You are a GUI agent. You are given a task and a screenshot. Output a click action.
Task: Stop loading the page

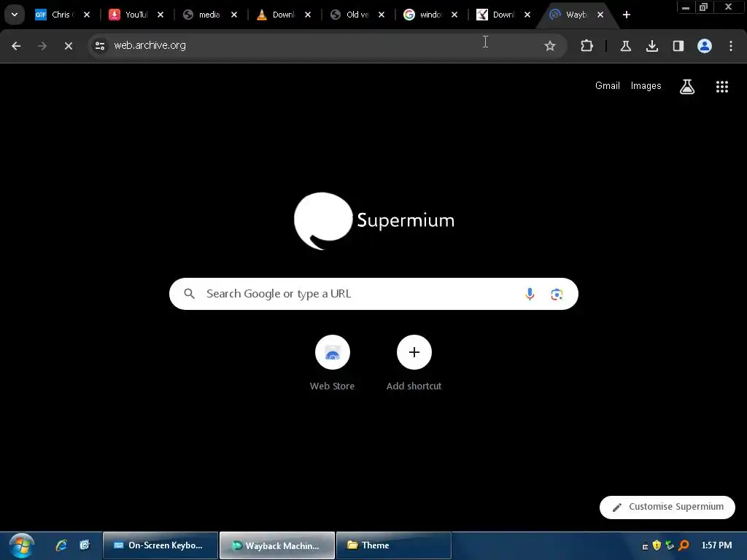tap(69, 46)
